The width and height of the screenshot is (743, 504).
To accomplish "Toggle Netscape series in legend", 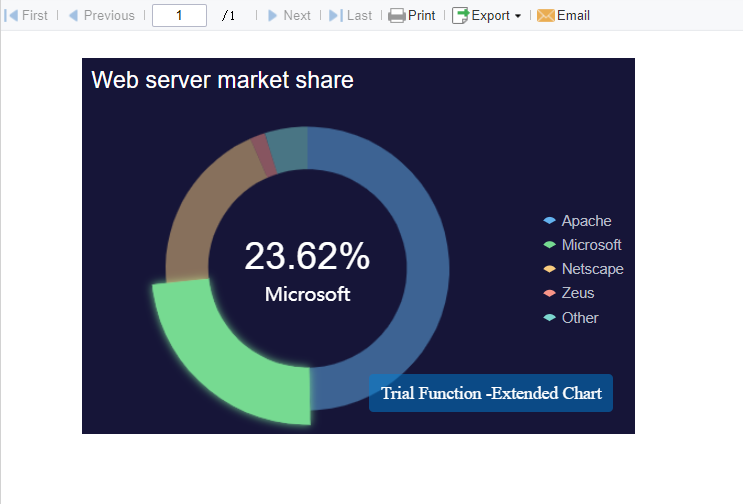I will coord(583,269).
